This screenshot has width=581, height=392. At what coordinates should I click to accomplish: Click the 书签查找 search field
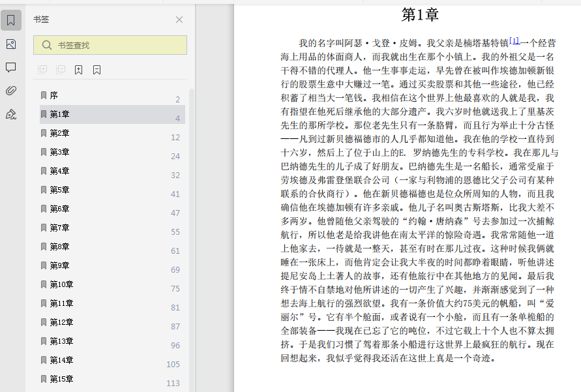tap(110, 45)
